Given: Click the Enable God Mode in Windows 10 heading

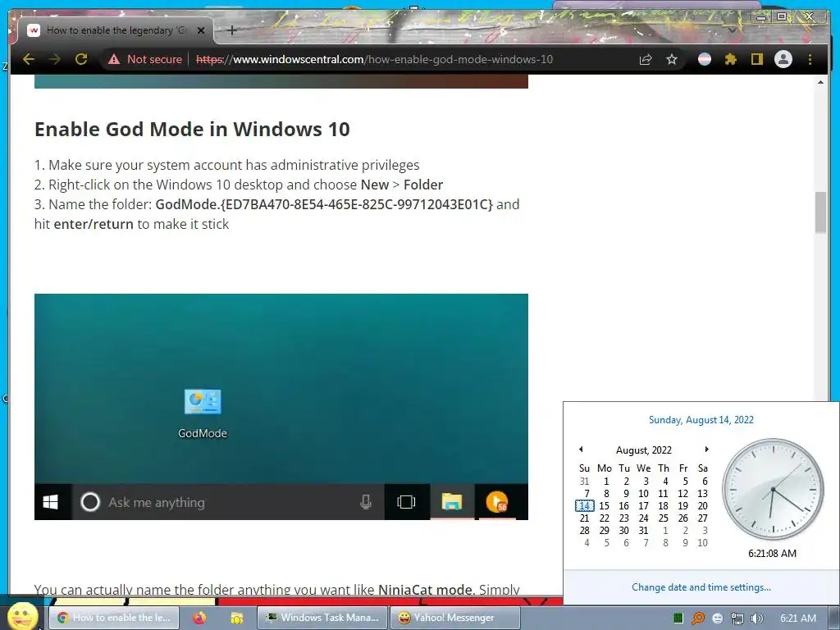Looking at the screenshot, I should coord(192,129).
